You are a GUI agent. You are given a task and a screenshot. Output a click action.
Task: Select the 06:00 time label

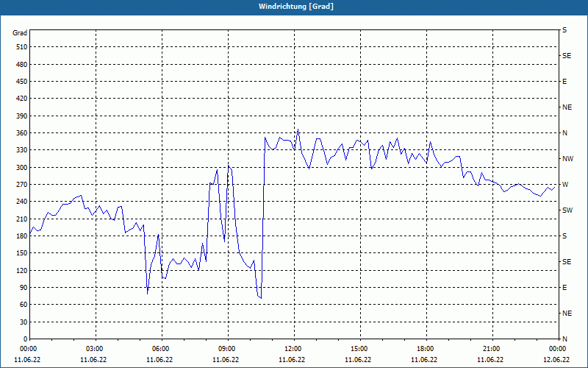161,349
